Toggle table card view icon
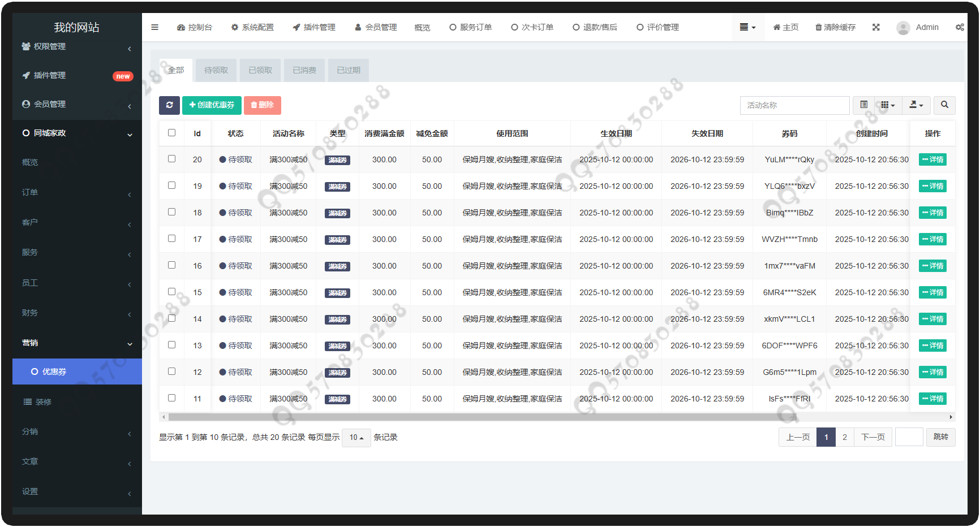Image resolution: width=980 pixels, height=527 pixels. (x=863, y=105)
